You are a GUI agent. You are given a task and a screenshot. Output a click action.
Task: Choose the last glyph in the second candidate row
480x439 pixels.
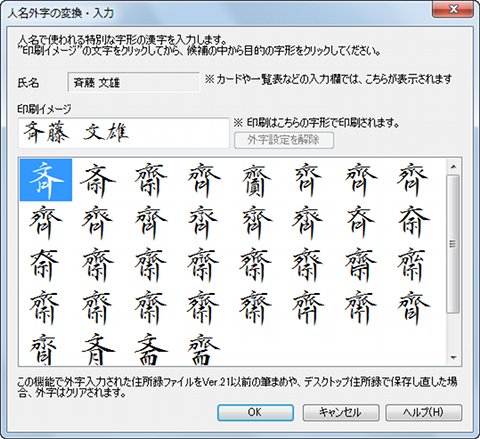pyautogui.click(x=413, y=222)
